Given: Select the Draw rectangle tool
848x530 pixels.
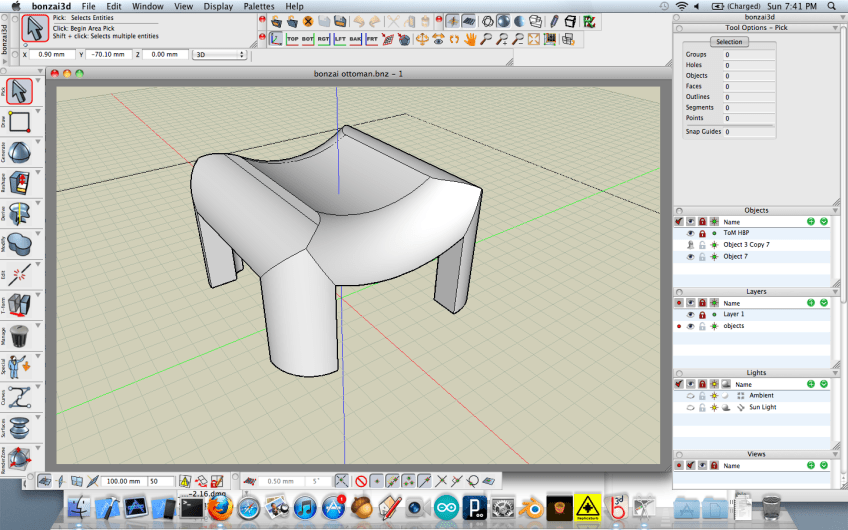Looking at the screenshot, I should (20, 122).
